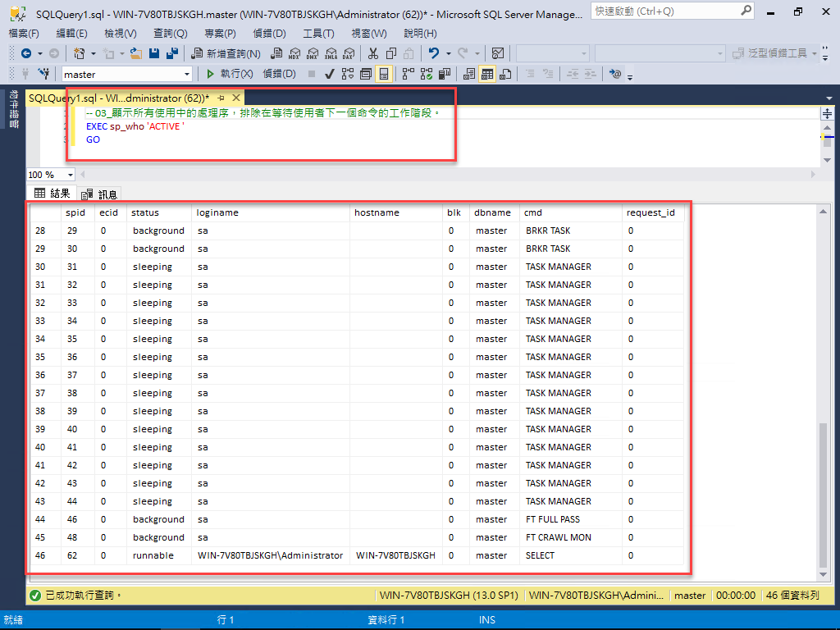
Task: Open the 100 % zoom dropdown
Action: click(71, 175)
